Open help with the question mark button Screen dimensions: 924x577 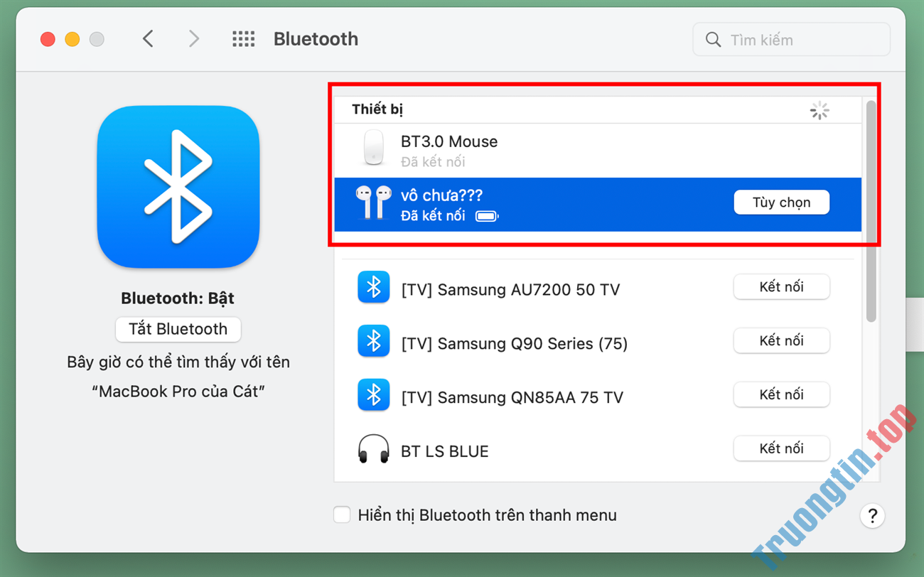click(x=872, y=516)
